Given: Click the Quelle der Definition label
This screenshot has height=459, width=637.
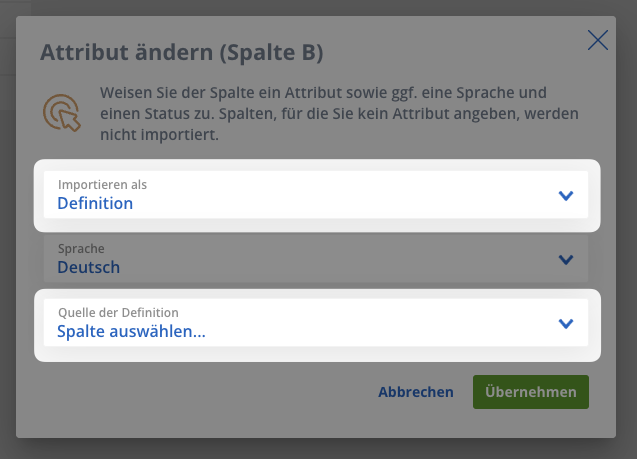Looking at the screenshot, I should point(118,312).
